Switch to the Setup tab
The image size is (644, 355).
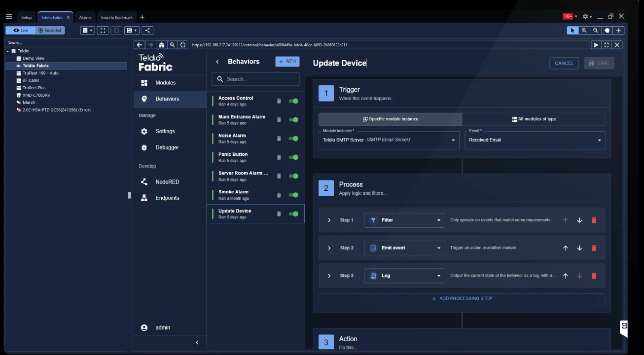pyautogui.click(x=26, y=17)
